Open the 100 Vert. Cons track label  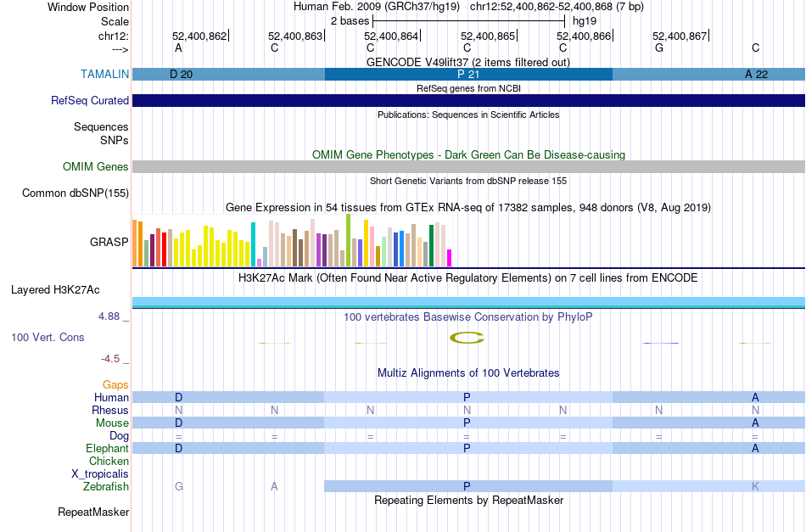tap(48, 337)
